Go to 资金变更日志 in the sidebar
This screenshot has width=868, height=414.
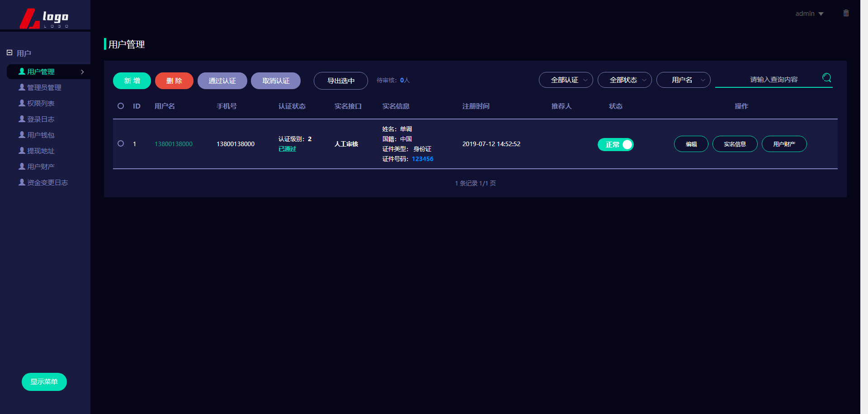pyautogui.click(x=47, y=182)
